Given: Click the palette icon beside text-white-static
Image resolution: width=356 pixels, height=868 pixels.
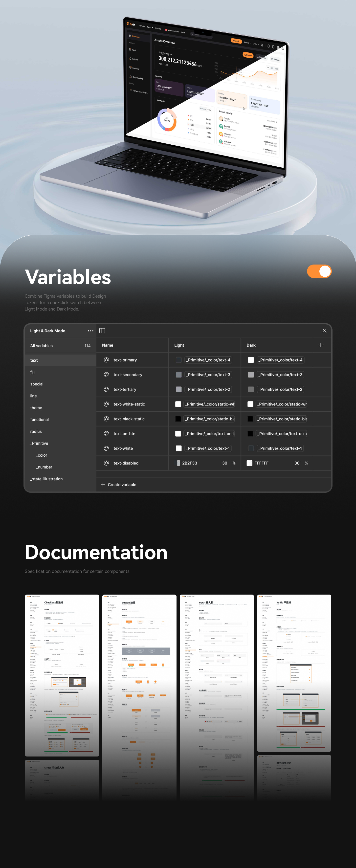Looking at the screenshot, I should click(107, 404).
